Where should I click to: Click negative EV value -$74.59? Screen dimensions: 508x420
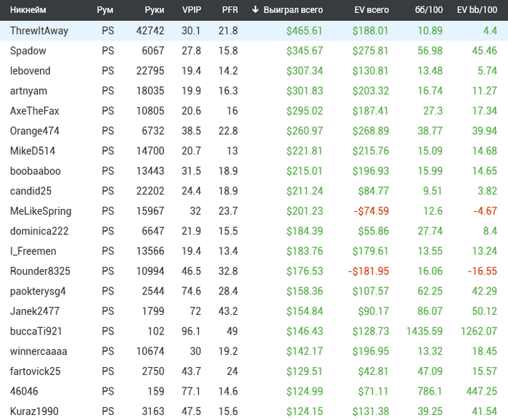pos(372,211)
